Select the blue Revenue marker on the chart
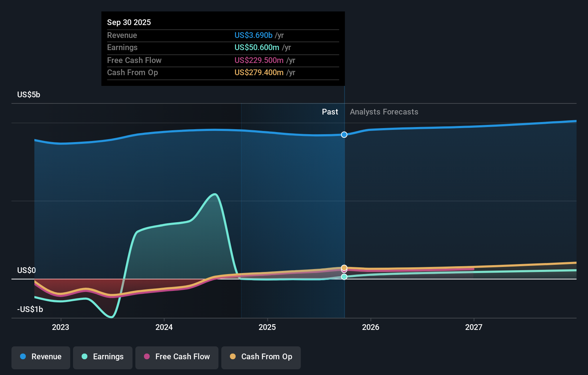Screen dimensions: 588x375 point(344,135)
